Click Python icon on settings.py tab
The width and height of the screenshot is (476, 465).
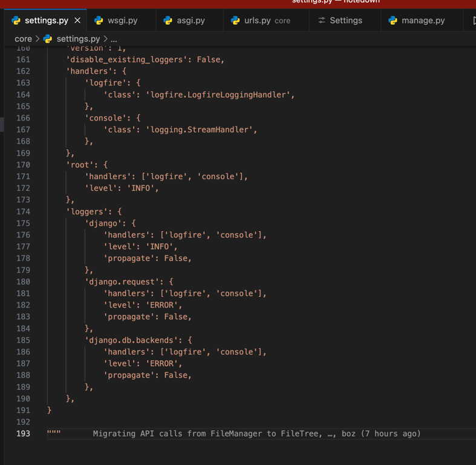click(16, 21)
